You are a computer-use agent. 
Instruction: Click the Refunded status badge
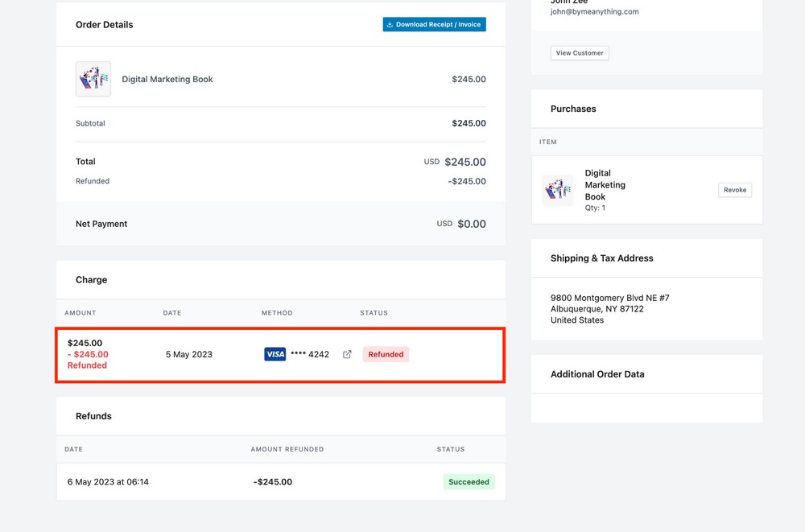[386, 353]
